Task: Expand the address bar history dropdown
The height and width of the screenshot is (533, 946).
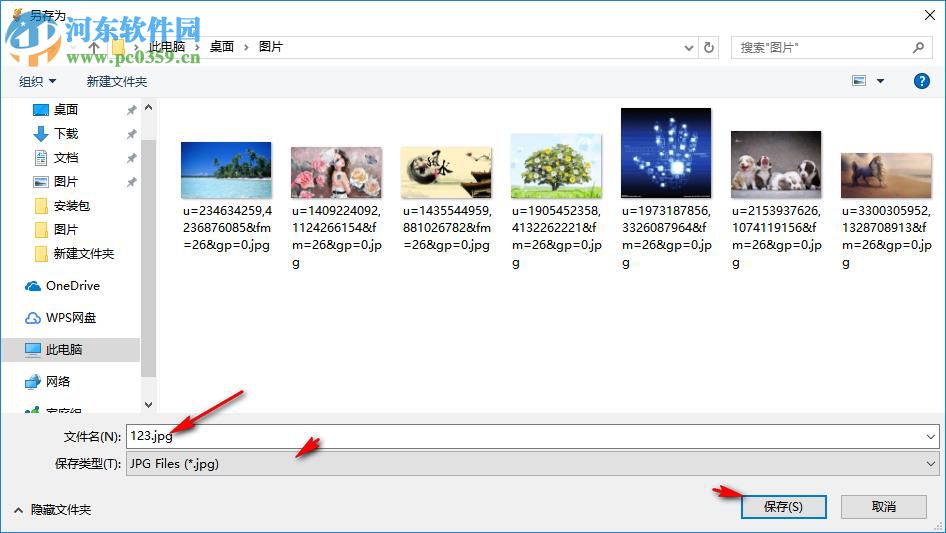Action: pyautogui.click(x=688, y=48)
